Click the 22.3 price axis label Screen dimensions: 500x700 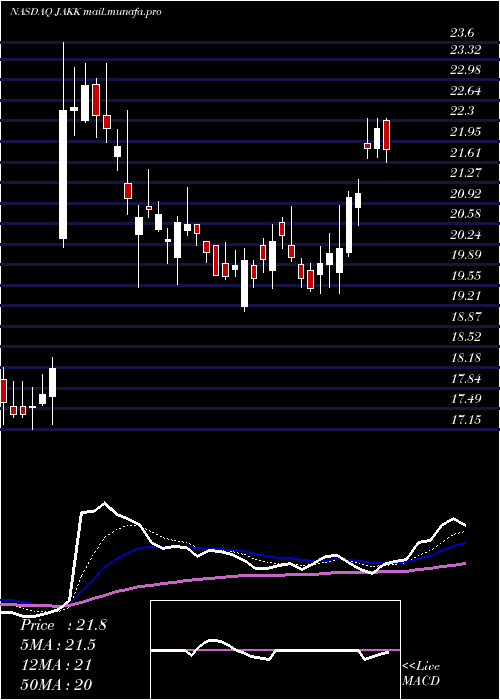(462, 111)
